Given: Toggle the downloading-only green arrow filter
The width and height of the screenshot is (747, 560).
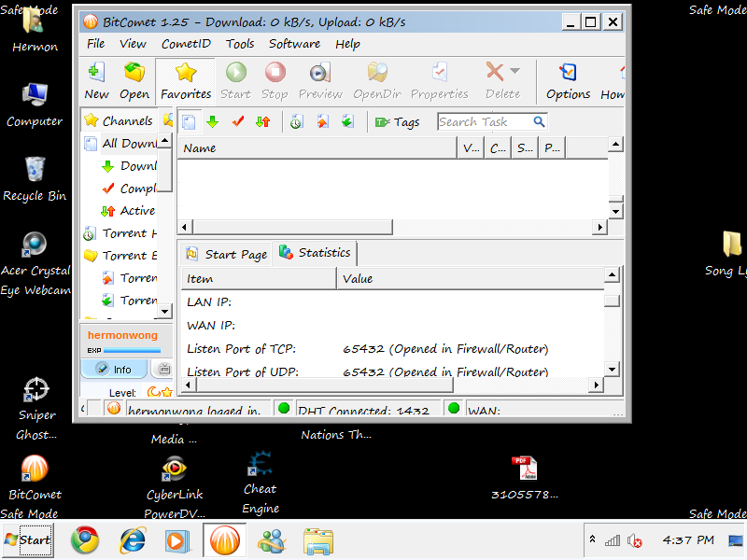Looking at the screenshot, I should pos(213,122).
